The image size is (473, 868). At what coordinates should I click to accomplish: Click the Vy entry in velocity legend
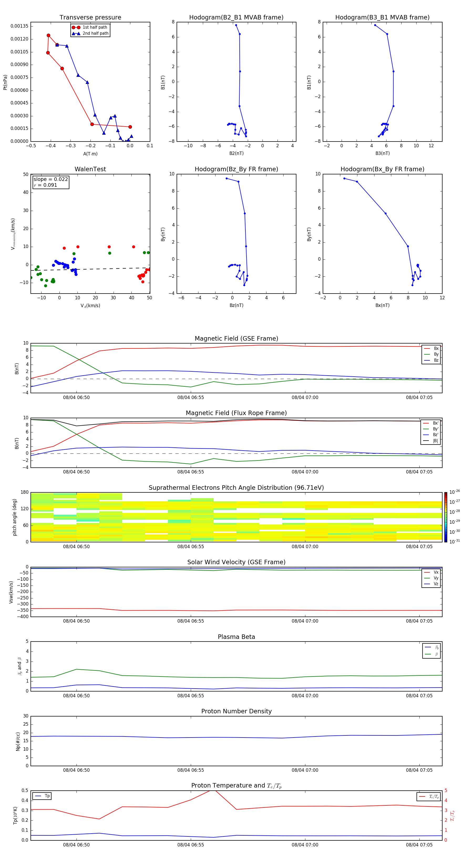coord(431,578)
